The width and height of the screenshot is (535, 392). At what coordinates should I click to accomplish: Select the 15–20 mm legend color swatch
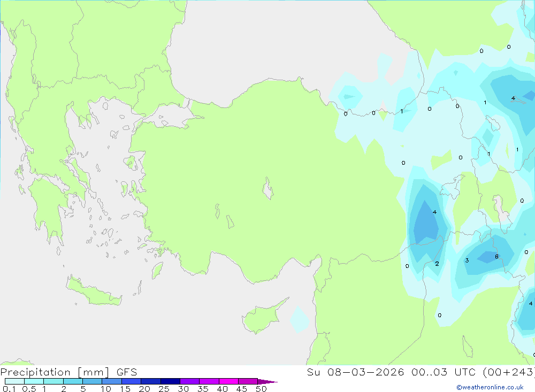tap(132, 381)
